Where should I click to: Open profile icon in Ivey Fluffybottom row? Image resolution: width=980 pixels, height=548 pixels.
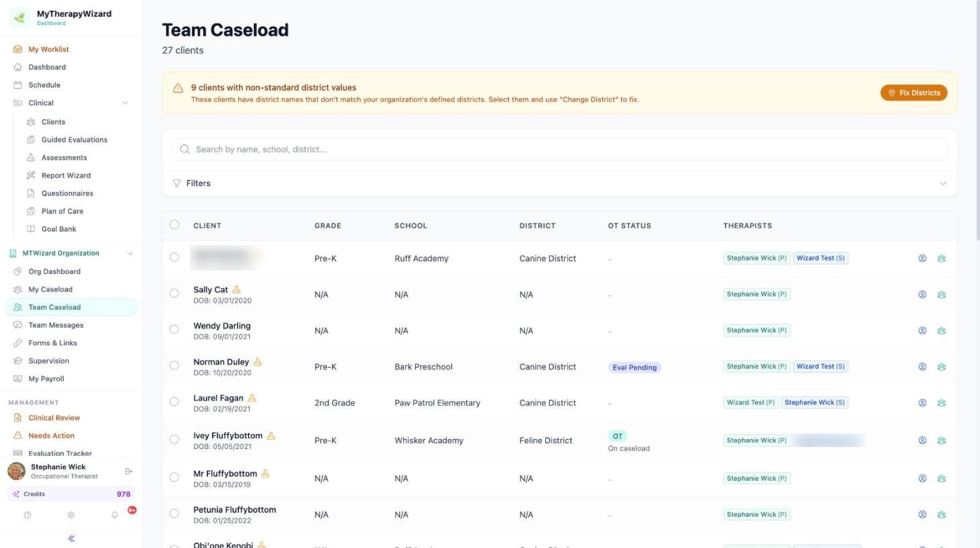point(922,440)
